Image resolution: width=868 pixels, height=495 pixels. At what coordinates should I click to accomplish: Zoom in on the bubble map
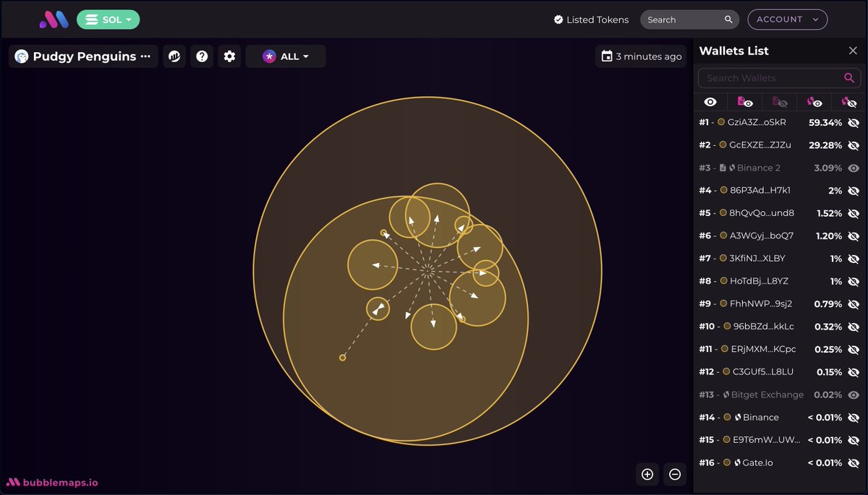tap(647, 474)
